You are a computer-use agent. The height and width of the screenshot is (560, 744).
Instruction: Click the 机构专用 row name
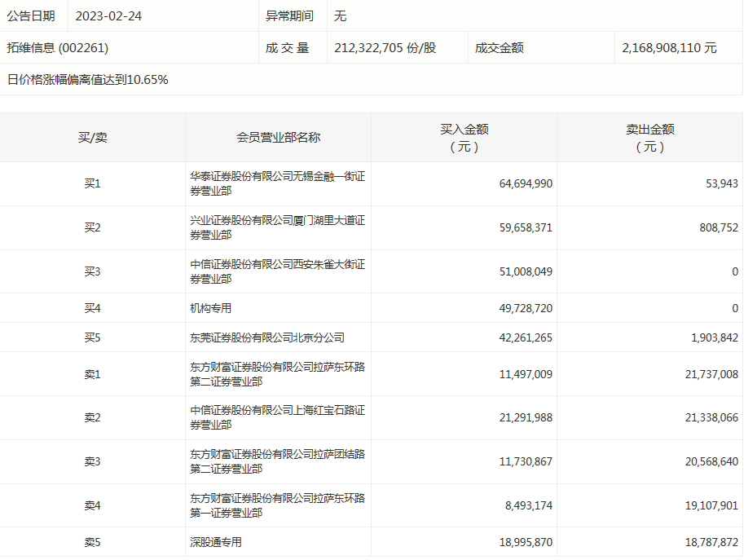(211, 308)
